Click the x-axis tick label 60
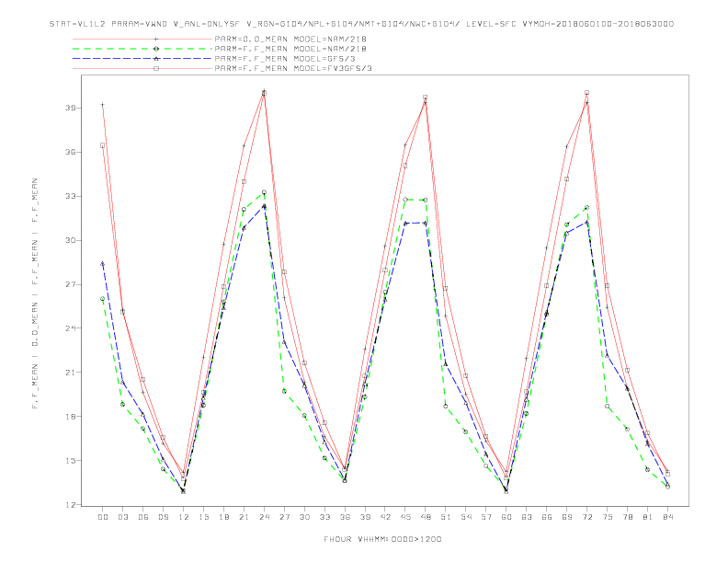This screenshot has height=563, width=728. (x=506, y=517)
